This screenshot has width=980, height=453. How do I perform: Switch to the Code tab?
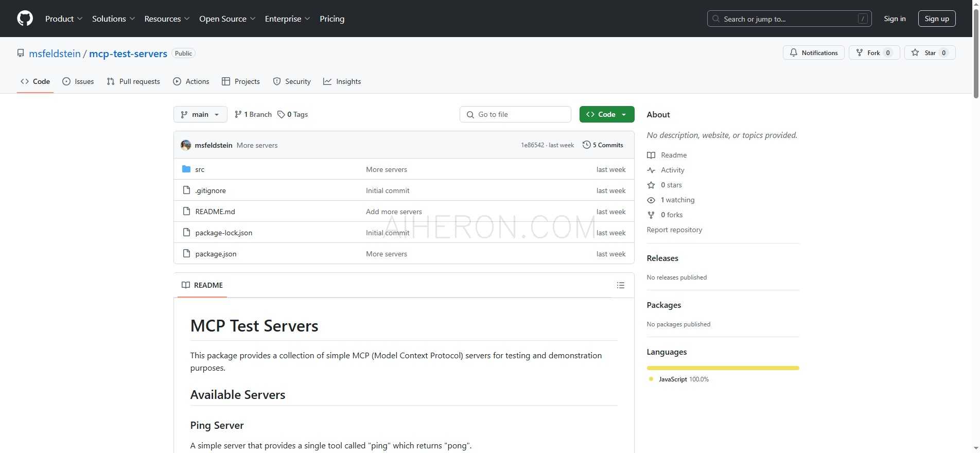click(35, 81)
